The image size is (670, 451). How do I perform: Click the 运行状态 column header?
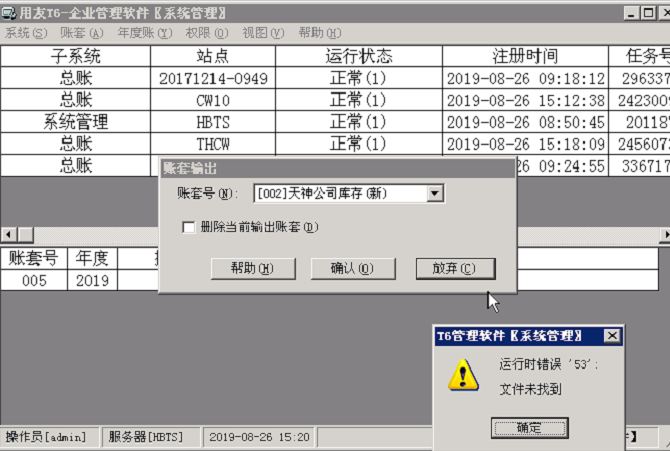point(359,56)
